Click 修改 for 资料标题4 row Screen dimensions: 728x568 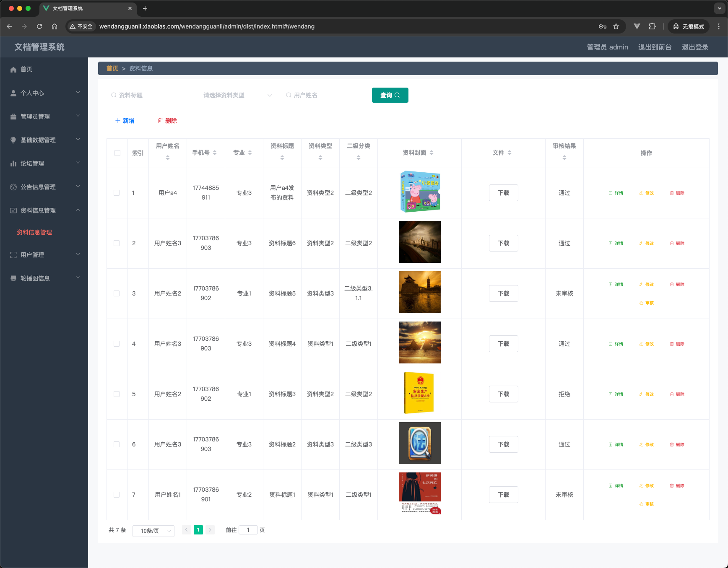tap(646, 344)
